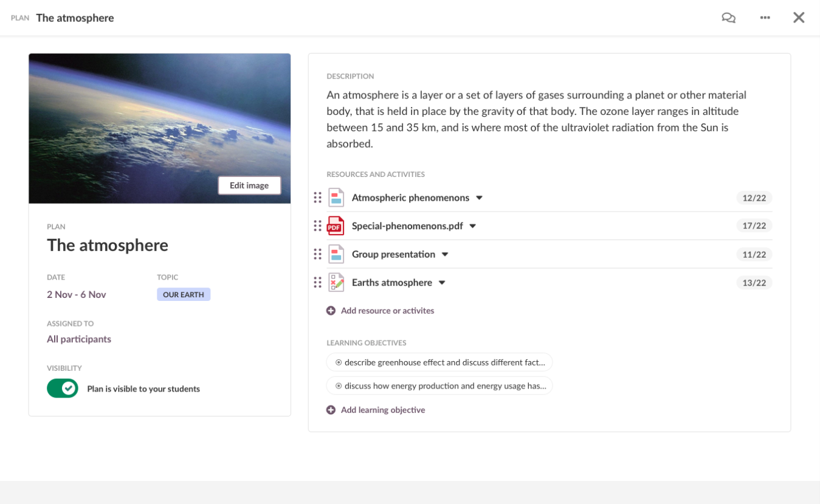Toggle plan visibility to students off

[x=63, y=388]
